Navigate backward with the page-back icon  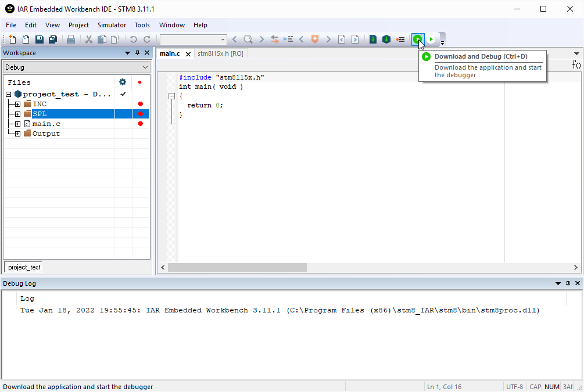point(342,39)
